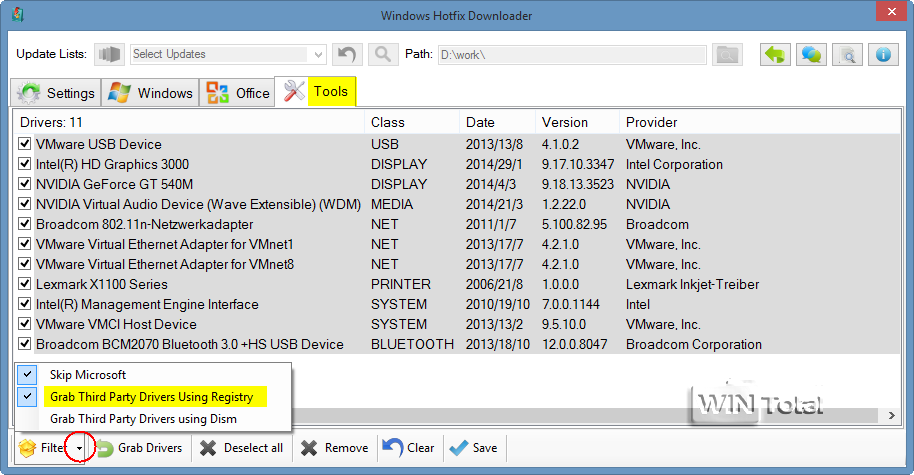Screen dimensions: 914x475
Task: Uncheck VMware Virtual Ethernet Adapter for VMnet8
Action: 24,263
